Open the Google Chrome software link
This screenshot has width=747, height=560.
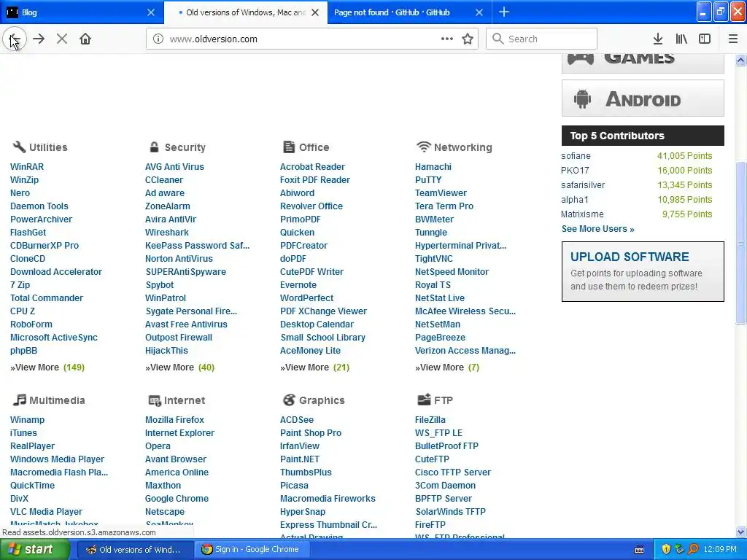177,499
